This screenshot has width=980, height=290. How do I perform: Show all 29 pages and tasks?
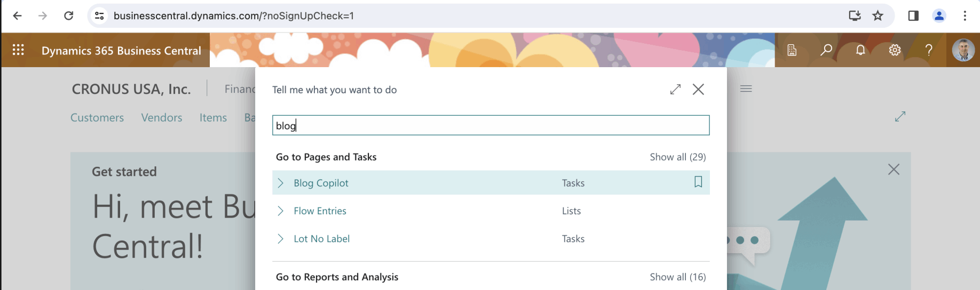(677, 157)
